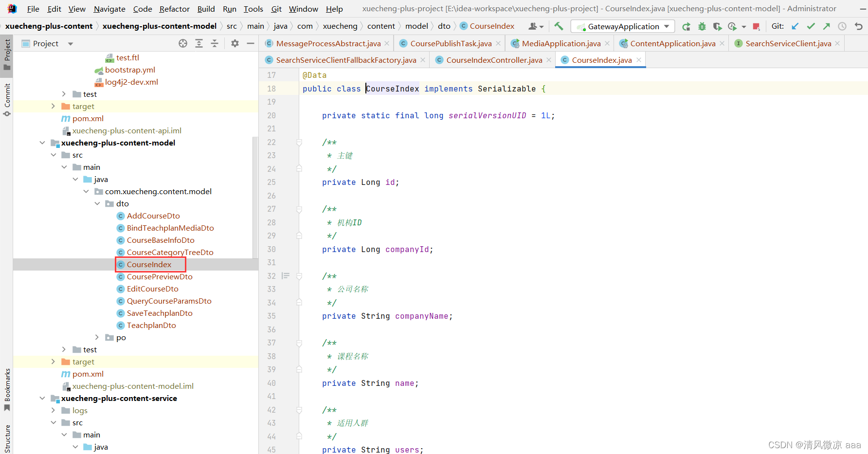Expand all in Project panel
This screenshot has width=868, height=454.
tap(199, 43)
